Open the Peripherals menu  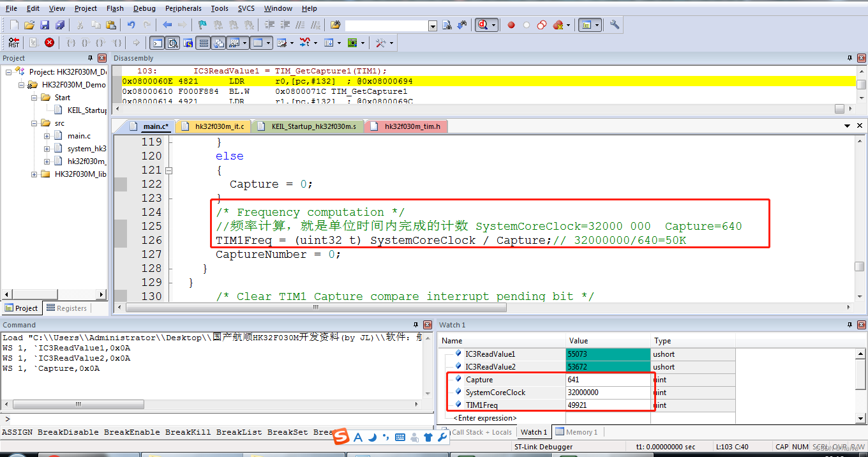click(183, 8)
